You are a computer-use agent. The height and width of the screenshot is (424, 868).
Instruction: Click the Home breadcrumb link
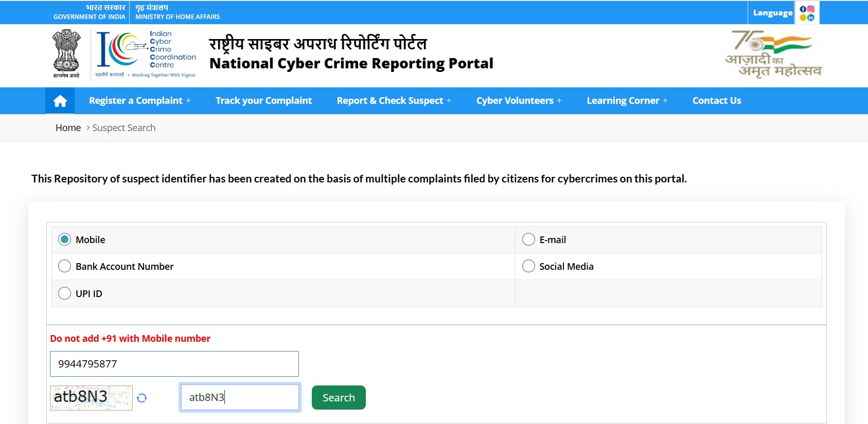pos(68,128)
